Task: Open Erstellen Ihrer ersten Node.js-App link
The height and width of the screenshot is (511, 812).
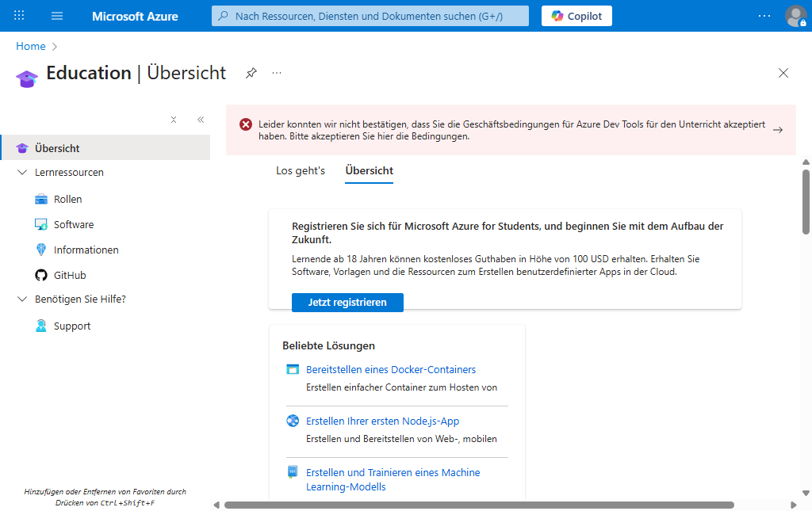Action: coord(382,421)
